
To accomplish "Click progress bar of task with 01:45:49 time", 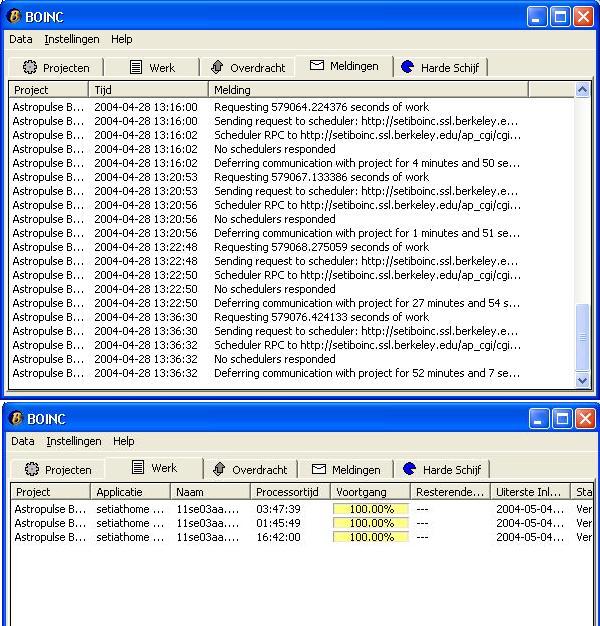I will (x=371, y=523).
